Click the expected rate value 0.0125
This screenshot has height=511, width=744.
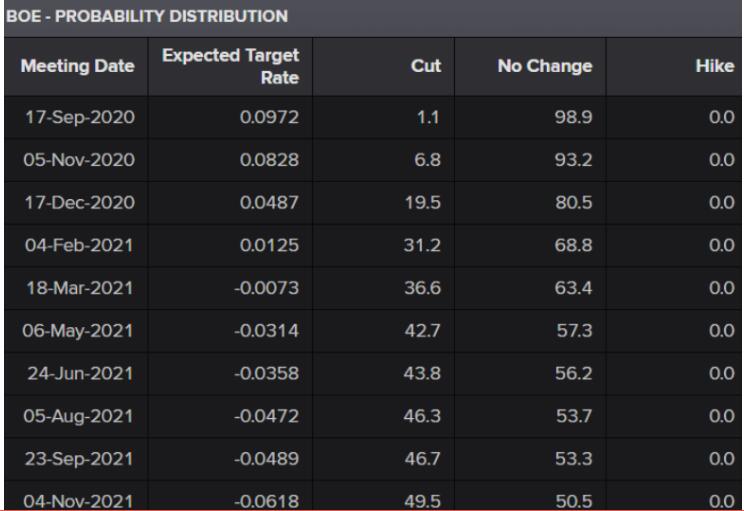[x=270, y=245]
